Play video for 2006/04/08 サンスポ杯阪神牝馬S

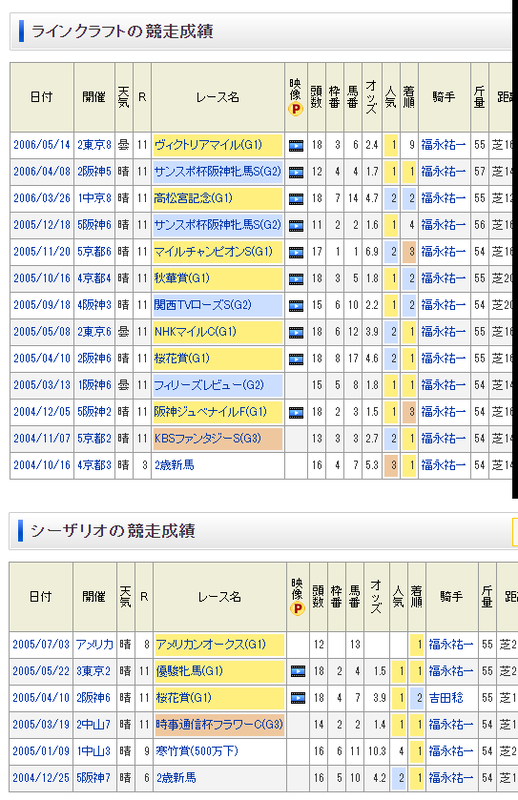(x=296, y=172)
